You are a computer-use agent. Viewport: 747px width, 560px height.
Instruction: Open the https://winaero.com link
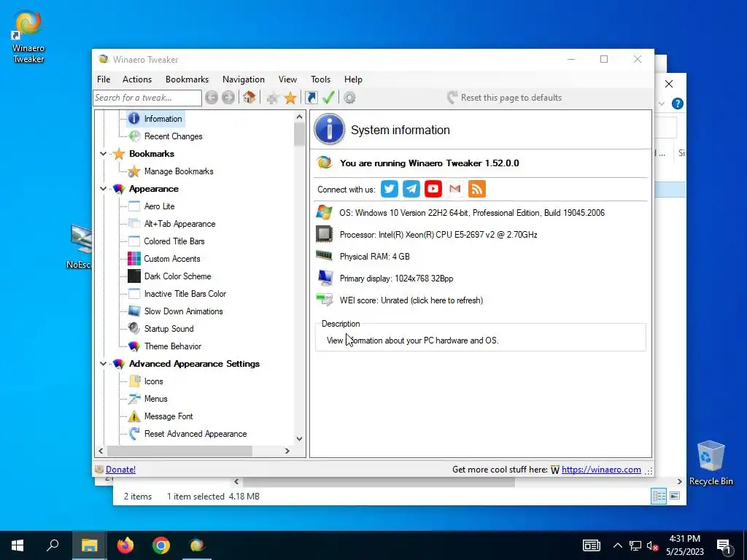(601, 470)
